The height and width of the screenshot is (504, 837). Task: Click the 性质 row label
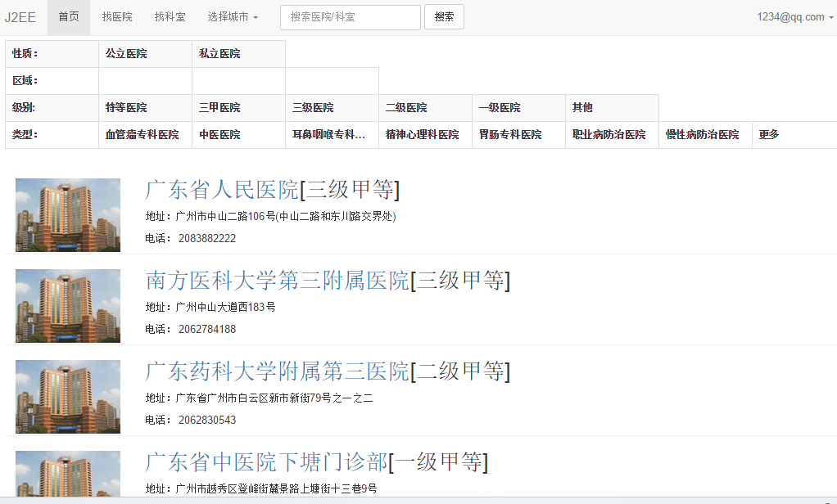pyautogui.click(x=25, y=53)
